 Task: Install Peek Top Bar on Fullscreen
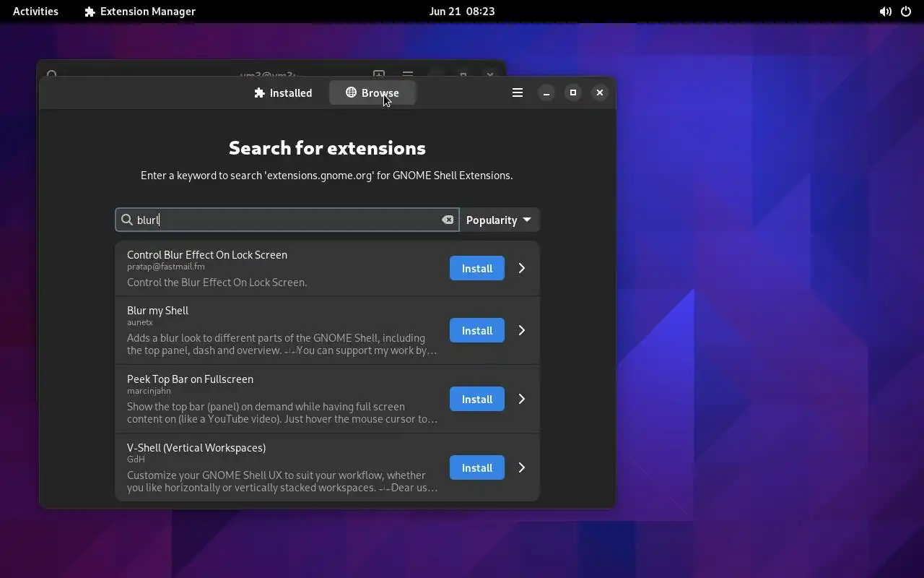click(x=477, y=399)
